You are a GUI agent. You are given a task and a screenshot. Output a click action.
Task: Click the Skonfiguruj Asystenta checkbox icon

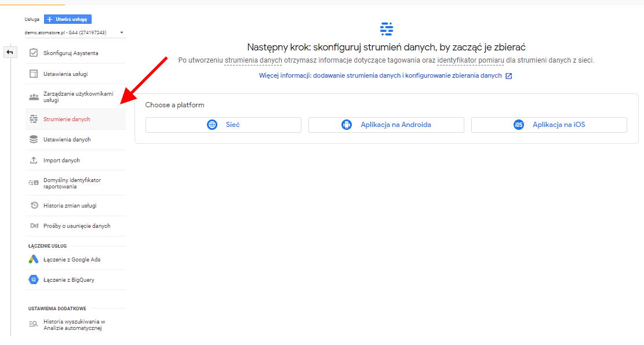[x=34, y=53]
